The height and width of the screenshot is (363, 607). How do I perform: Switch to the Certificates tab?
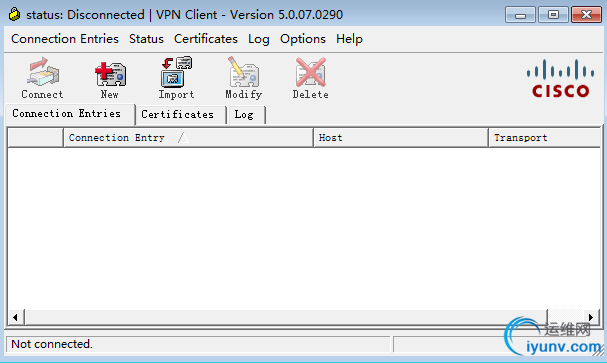tap(180, 115)
